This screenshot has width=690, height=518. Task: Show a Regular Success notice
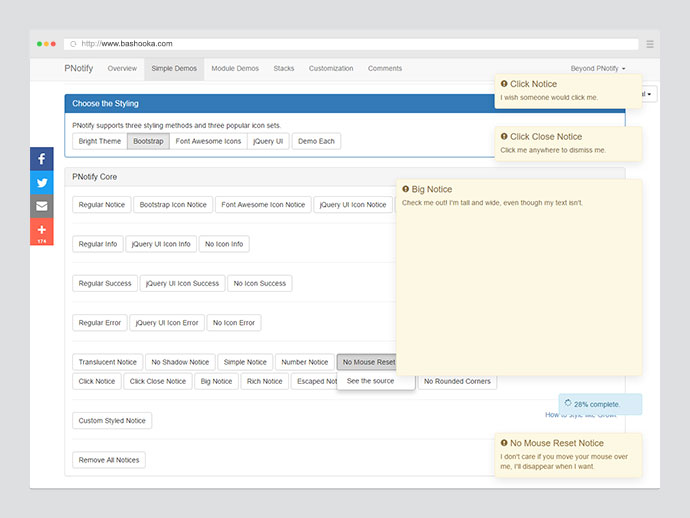[x=105, y=283]
